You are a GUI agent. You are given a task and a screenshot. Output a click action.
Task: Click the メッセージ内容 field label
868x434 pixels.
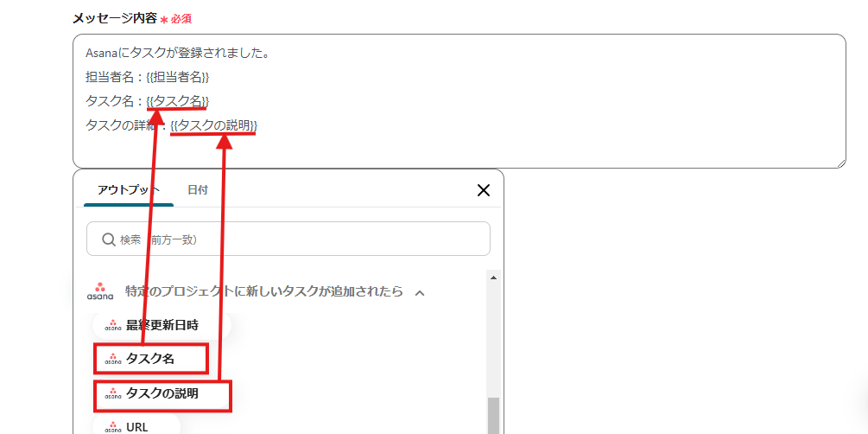[x=115, y=18]
